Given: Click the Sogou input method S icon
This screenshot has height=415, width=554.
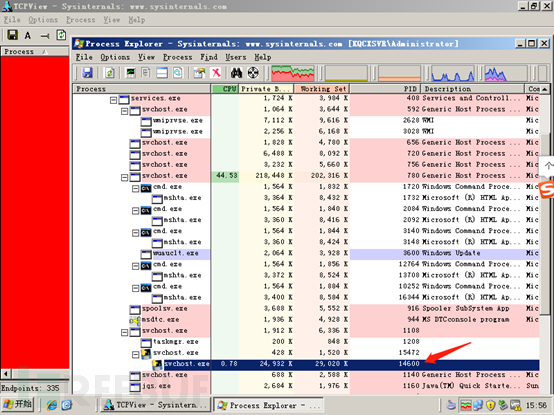Looking at the screenshot, I should point(547,190).
